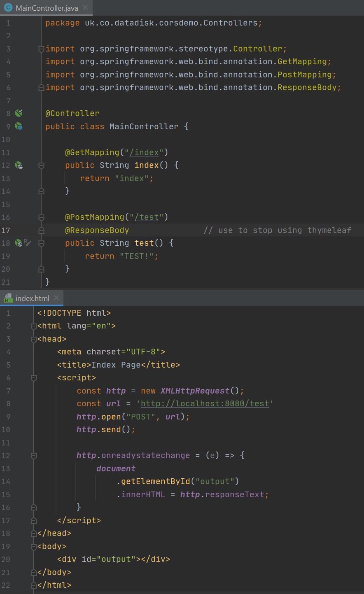Click the "/index" URL path link
The width and height of the screenshot is (364, 594).
point(144,153)
